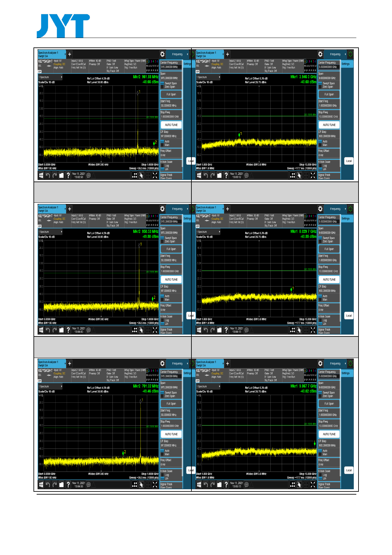Screen dimensions: 392x555
Task: Open help icon in the 13:04:13 capture
Action: click(x=226, y=330)
